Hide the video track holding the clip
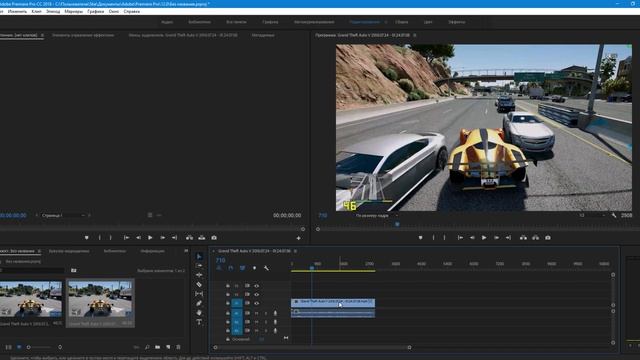The width and height of the screenshot is (640, 360). pos(256,303)
